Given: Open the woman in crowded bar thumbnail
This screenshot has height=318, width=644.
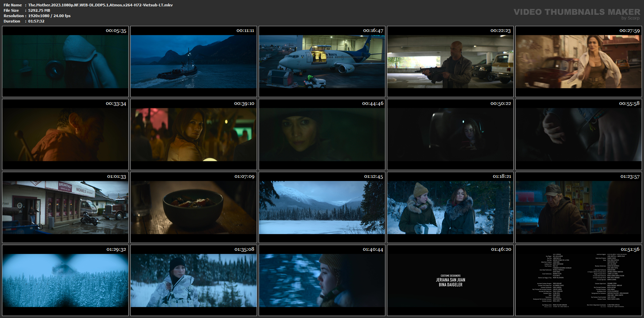Looking at the screenshot, I should (x=194, y=134).
